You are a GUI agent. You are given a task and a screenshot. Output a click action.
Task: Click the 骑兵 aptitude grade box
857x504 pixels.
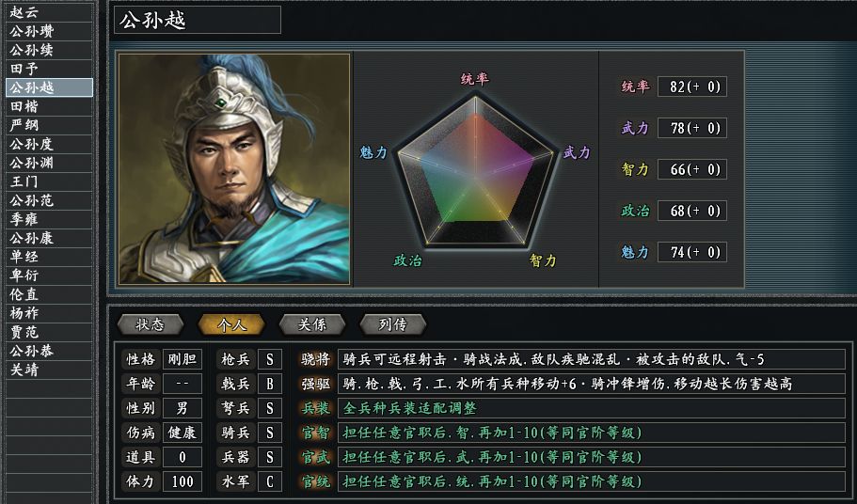coord(270,433)
